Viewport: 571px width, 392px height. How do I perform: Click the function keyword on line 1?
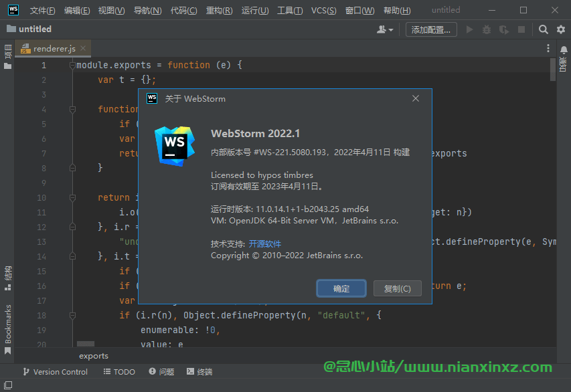189,65
